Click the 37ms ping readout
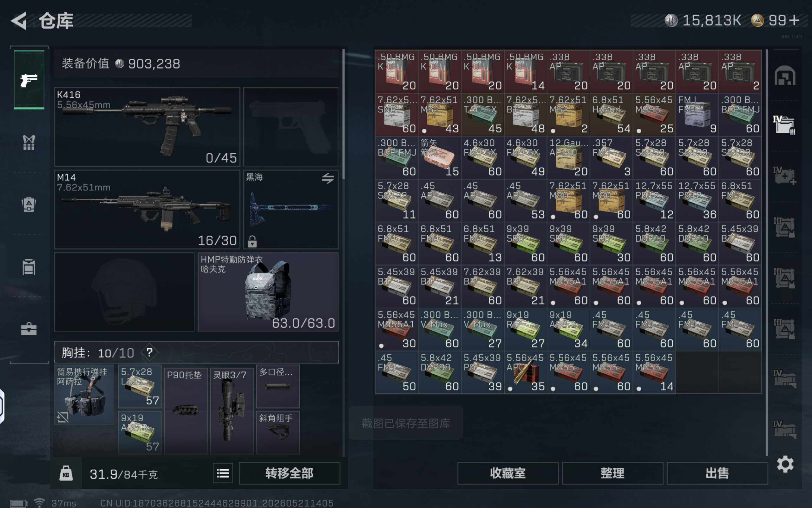Image resolution: width=812 pixels, height=508 pixels. pos(64,503)
